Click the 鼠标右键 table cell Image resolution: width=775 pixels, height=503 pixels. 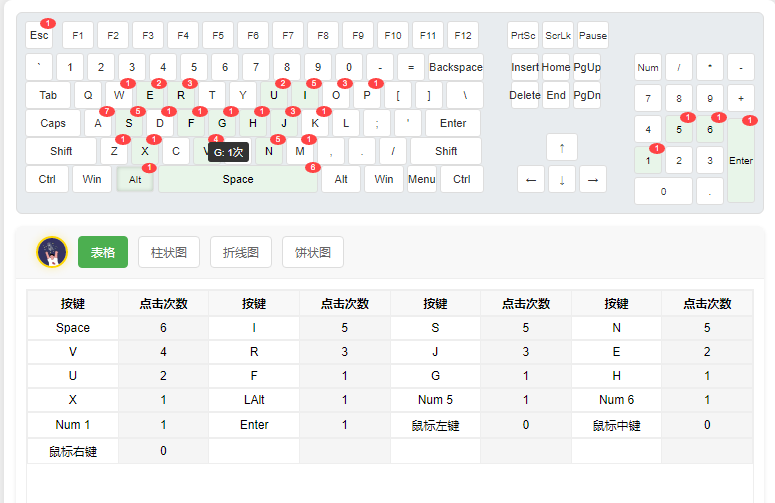click(73, 451)
